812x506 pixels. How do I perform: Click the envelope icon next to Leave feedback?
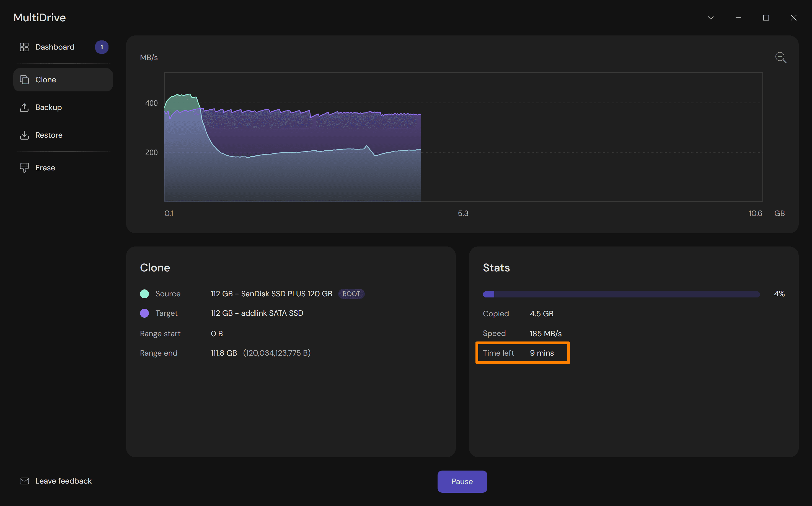24,481
